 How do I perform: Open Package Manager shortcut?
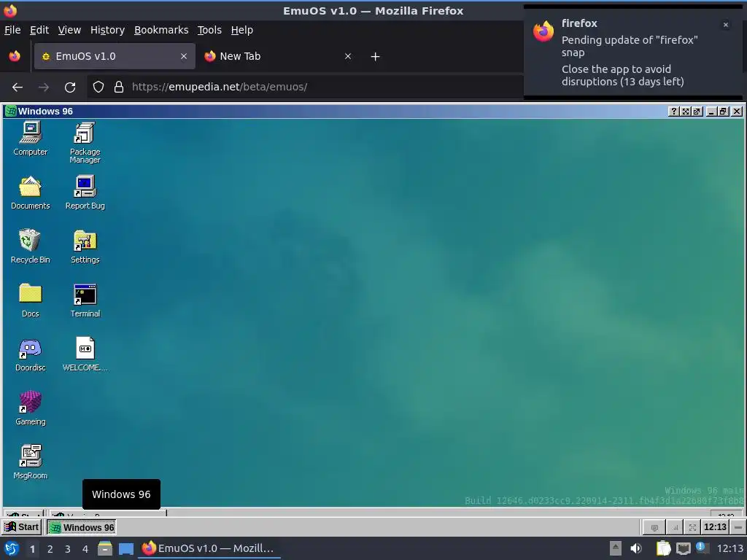point(85,142)
